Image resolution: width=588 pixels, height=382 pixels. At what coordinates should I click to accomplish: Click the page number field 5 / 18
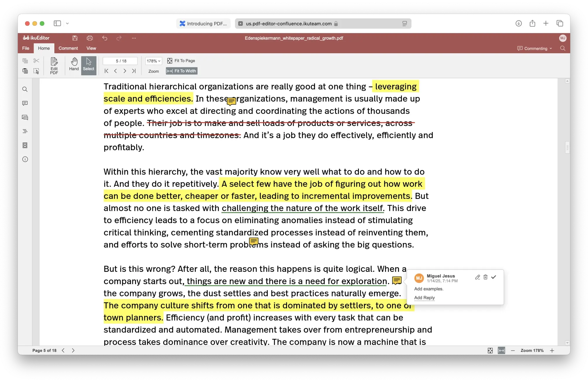[120, 61]
